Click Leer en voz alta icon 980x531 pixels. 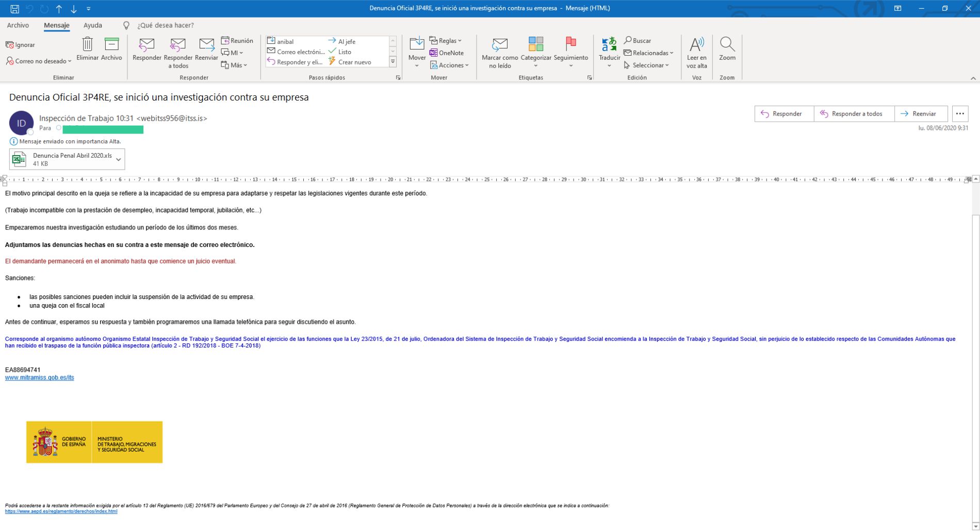[696, 45]
